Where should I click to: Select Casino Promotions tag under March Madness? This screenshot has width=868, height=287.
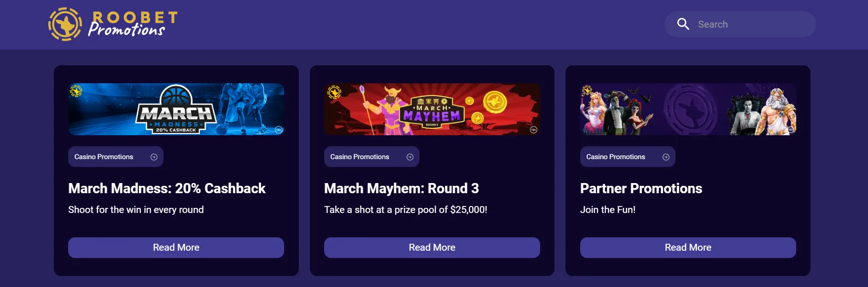(104, 157)
